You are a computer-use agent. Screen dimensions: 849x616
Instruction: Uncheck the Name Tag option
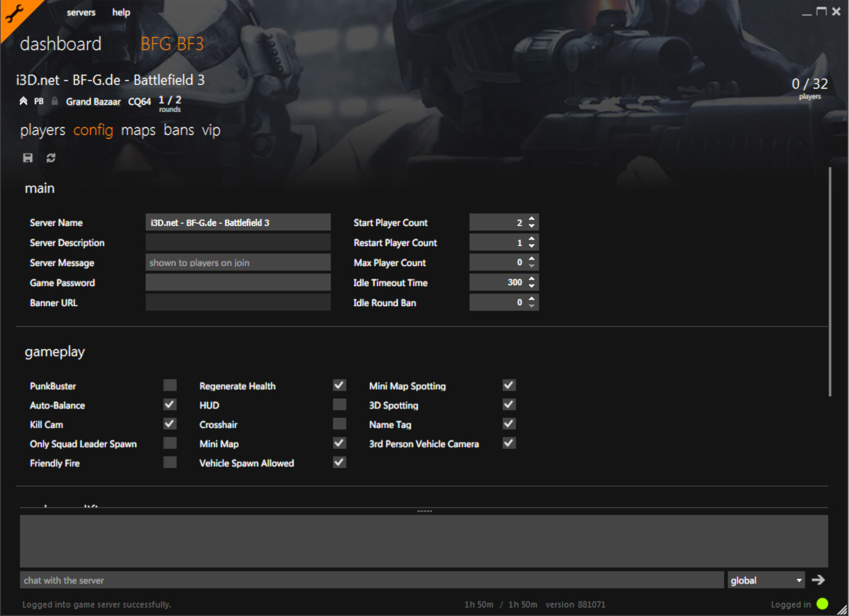pyautogui.click(x=509, y=424)
